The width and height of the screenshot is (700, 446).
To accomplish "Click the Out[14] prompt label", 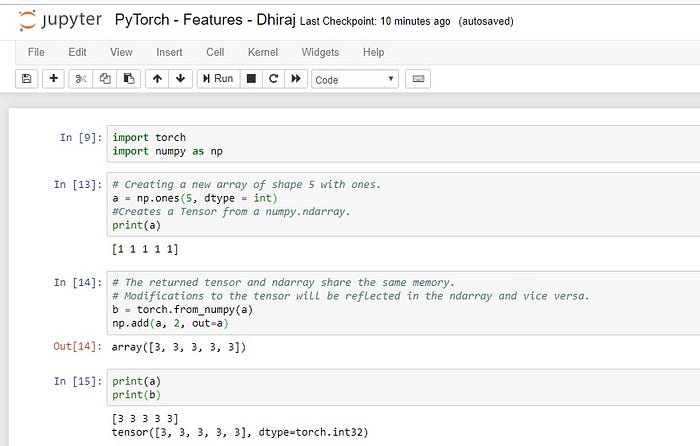I will (78, 346).
